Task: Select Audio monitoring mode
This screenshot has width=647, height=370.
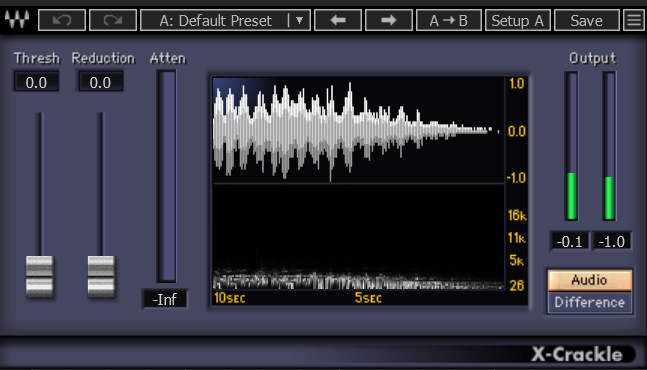Action: point(590,280)
